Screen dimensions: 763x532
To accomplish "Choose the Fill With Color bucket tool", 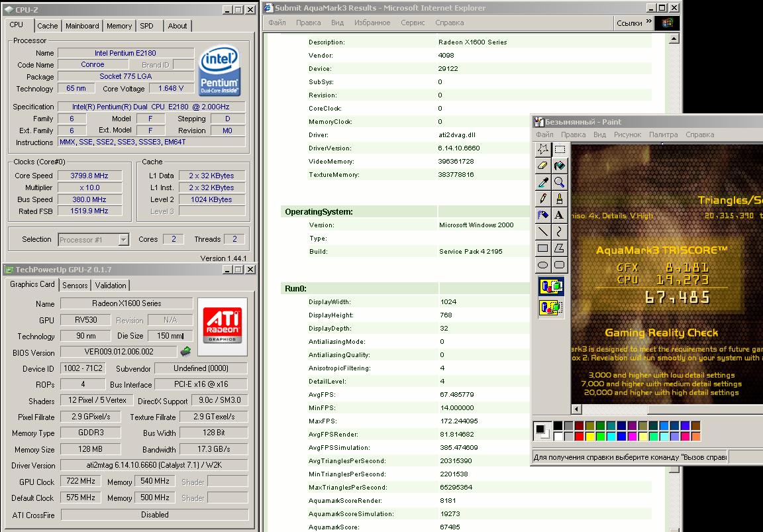I will tap(560, 166).
